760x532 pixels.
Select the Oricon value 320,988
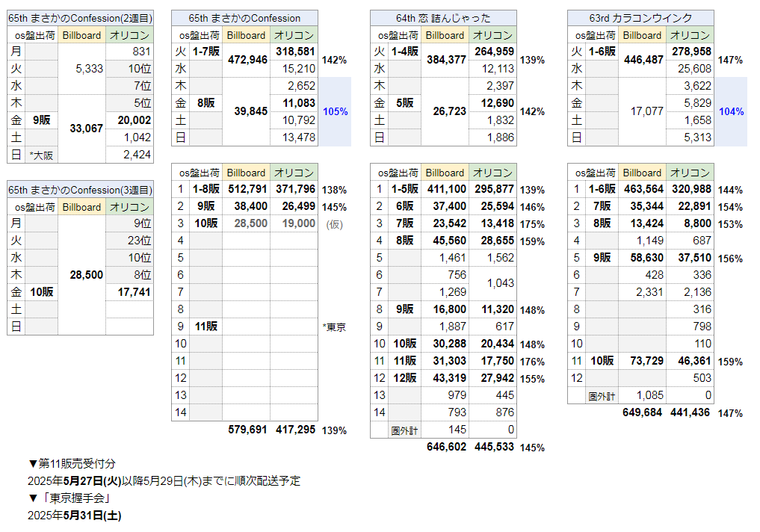point(692,189)
